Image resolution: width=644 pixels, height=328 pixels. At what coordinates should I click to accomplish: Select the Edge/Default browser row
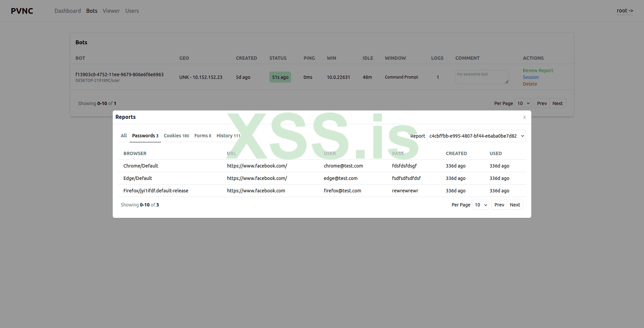coord(322,178)
